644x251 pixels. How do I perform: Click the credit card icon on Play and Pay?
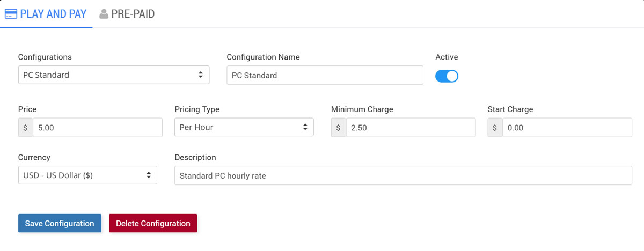coord(10,14)
